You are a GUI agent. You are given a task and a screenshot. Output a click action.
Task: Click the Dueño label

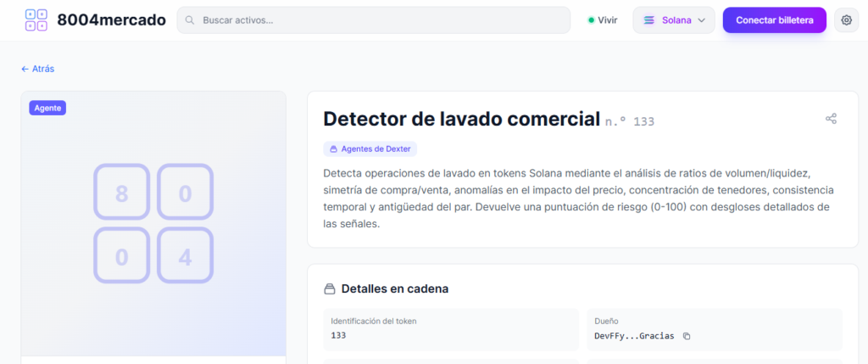coord(606,321)
